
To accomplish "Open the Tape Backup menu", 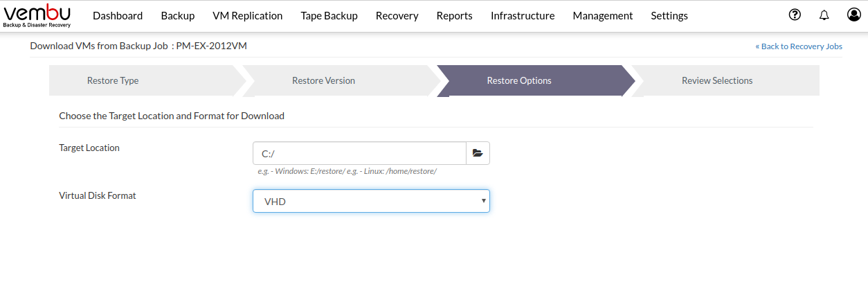I will tap(329, 15).
